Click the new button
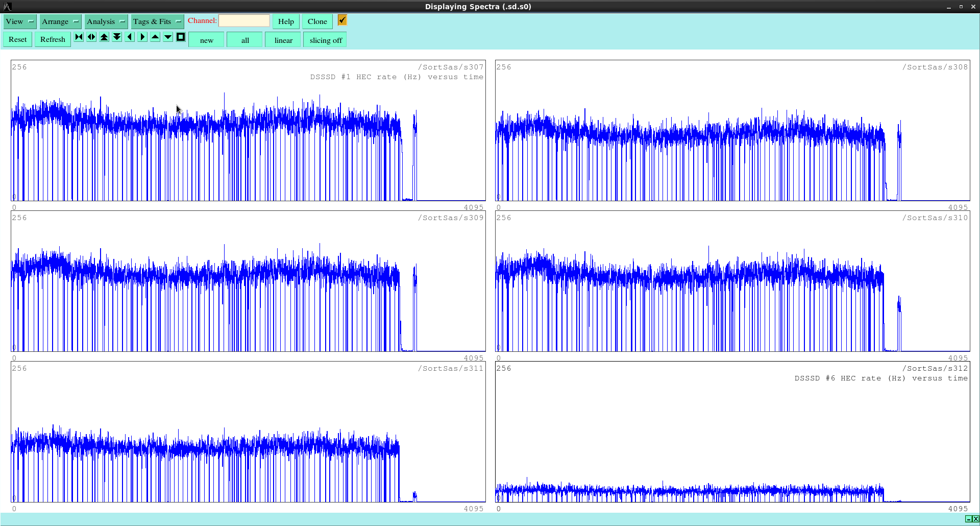 (206, 40)
